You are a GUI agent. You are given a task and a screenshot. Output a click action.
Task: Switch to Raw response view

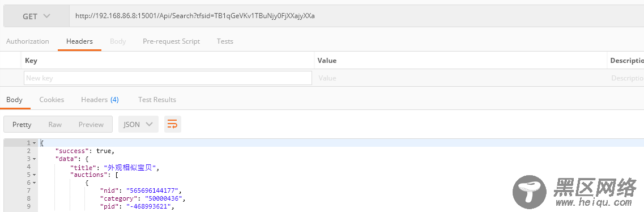tap(55, 125)
